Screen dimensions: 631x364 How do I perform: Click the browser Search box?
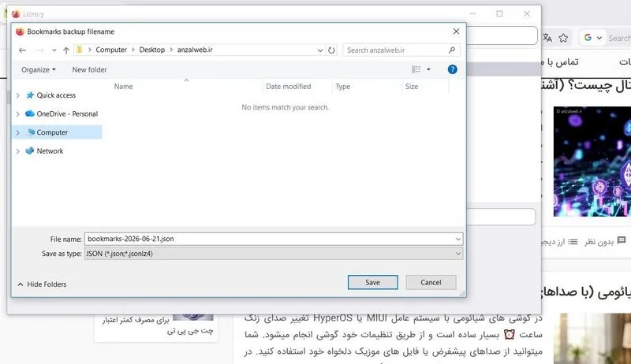click(619, 38)
